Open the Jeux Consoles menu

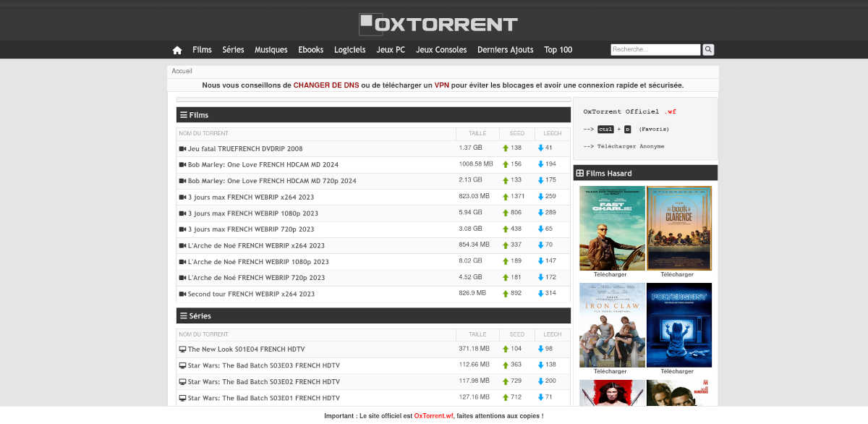pyautogui.click(x=441, y=50)
